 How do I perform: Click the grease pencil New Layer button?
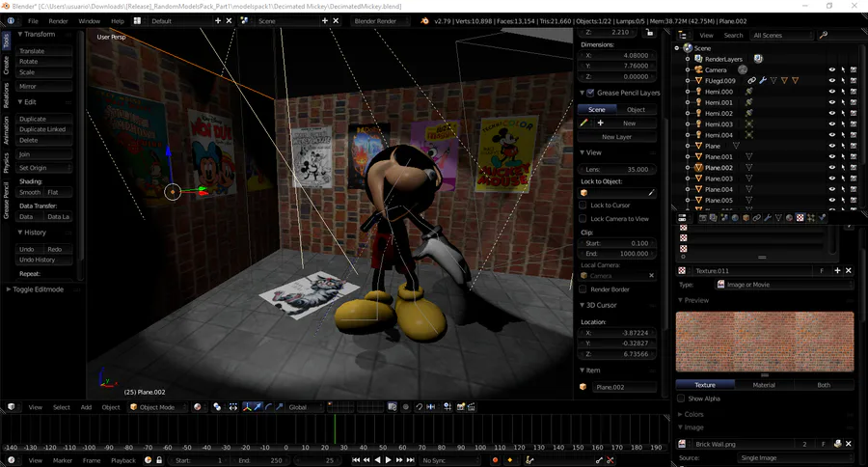pos(616,136)
